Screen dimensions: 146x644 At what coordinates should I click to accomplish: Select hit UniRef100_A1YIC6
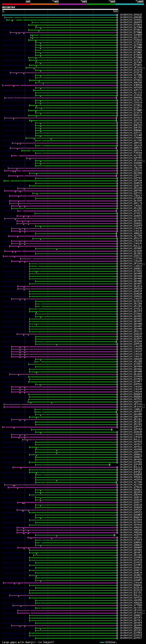(131, 93)
